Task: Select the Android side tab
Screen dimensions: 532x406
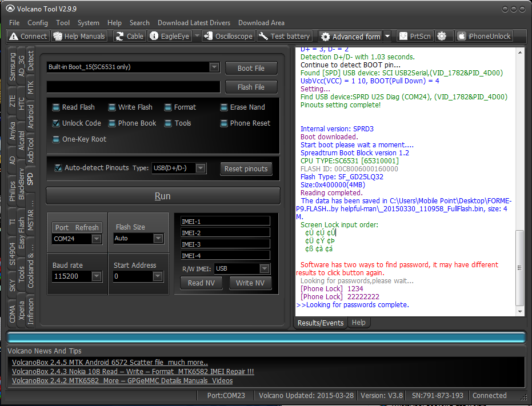Action: coord(30,116)
